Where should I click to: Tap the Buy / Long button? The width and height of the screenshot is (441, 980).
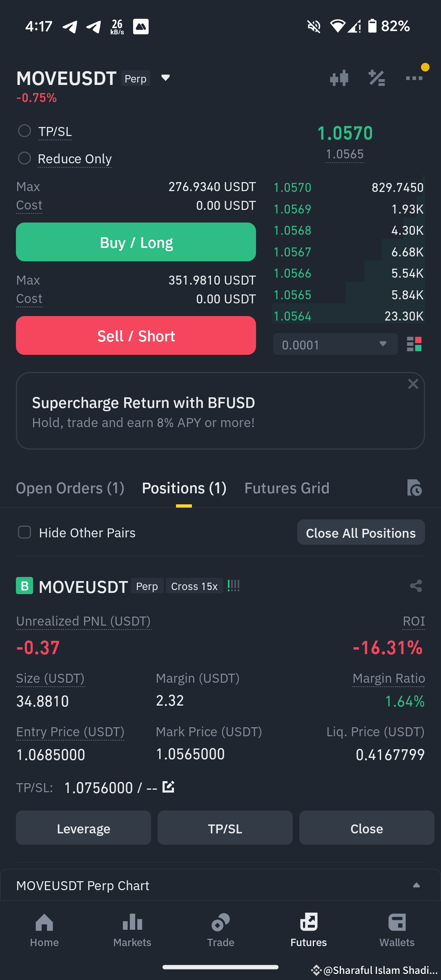136,242
